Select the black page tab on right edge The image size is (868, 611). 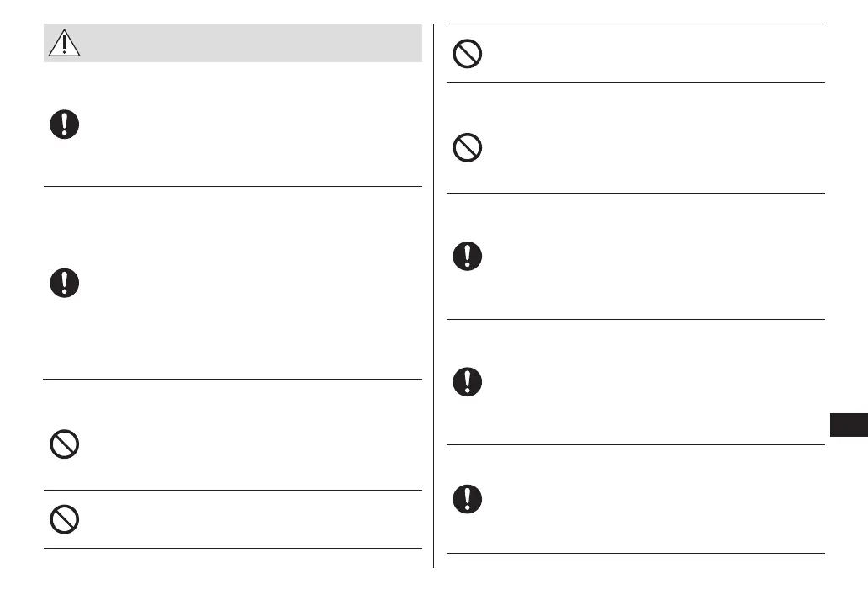coord(849,424)
